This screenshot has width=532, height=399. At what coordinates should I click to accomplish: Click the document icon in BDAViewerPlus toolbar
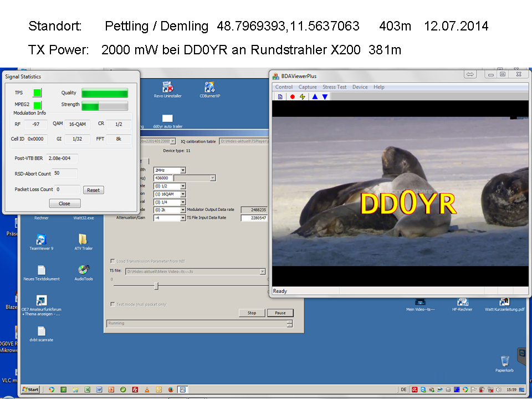[x=280, y=96]
